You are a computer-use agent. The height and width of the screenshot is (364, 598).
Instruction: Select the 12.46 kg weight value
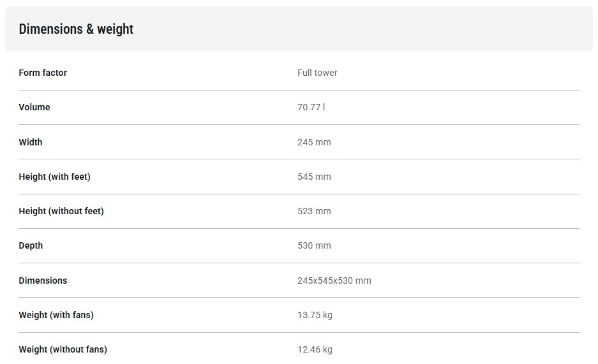click(315, 349)
